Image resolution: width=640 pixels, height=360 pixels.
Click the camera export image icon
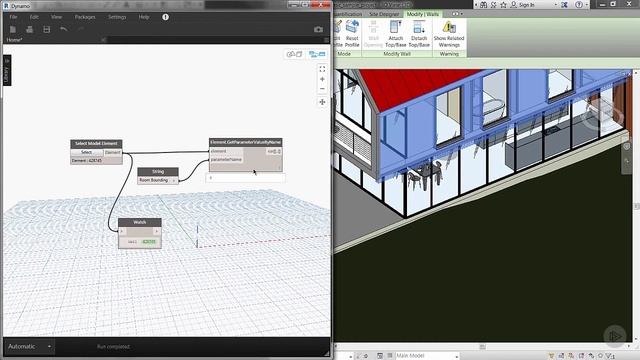tap(318, 29)
